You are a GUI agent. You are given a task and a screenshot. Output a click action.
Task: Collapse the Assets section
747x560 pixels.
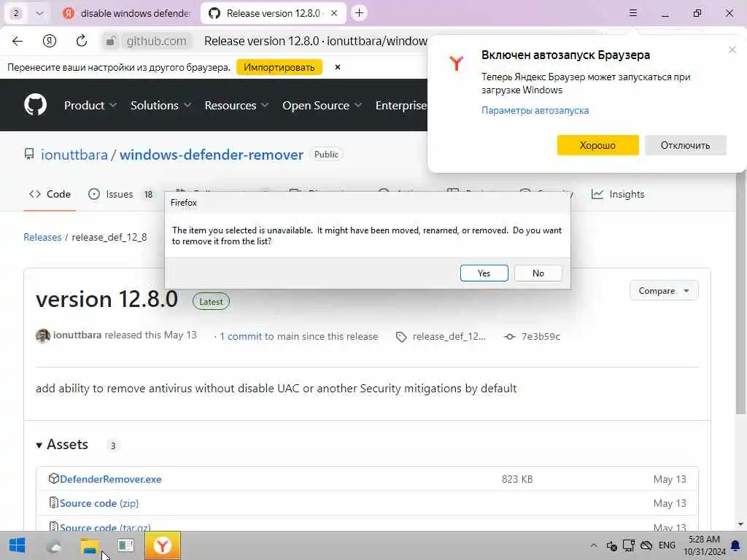pyautogui.click(x=62, y=445)
